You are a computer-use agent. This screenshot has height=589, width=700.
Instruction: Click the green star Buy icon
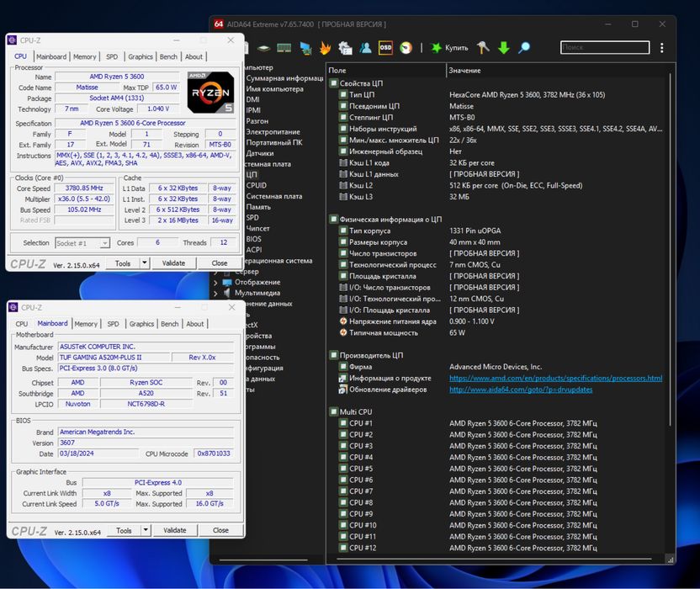[436, 48]
